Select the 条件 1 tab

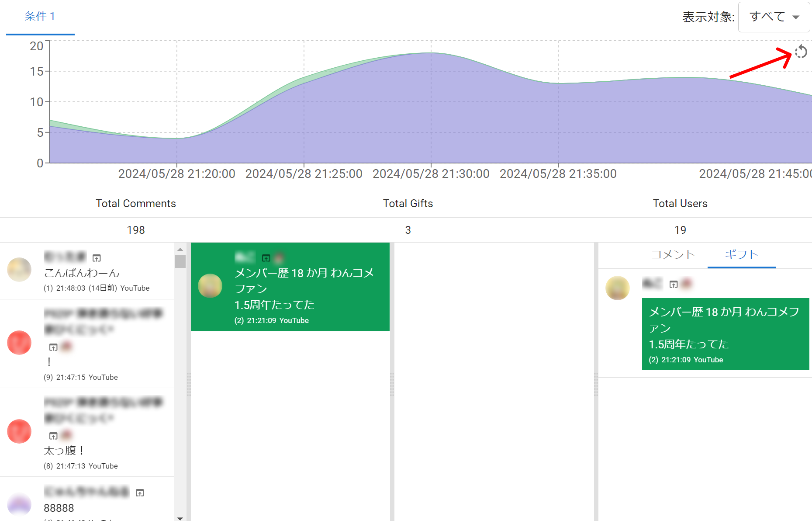[x=40, y=17]
